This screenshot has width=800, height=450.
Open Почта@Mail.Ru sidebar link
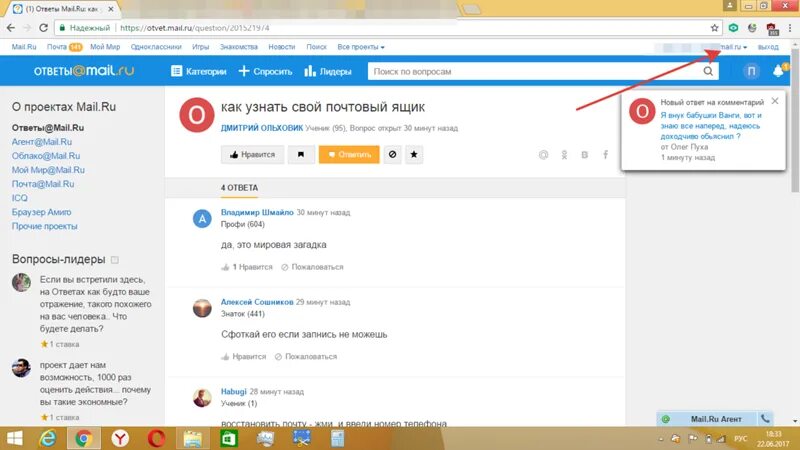tap(43, 184)
